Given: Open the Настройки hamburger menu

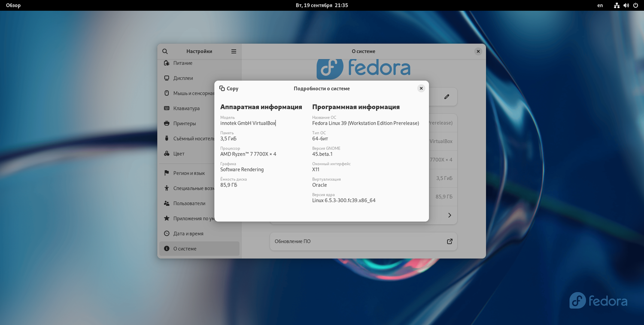Looking at the screenshot, I should (x=234, y=51).
